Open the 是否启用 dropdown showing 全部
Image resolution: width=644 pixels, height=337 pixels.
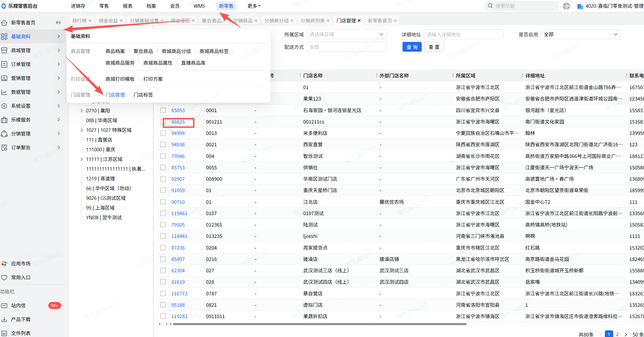point(580,34)
